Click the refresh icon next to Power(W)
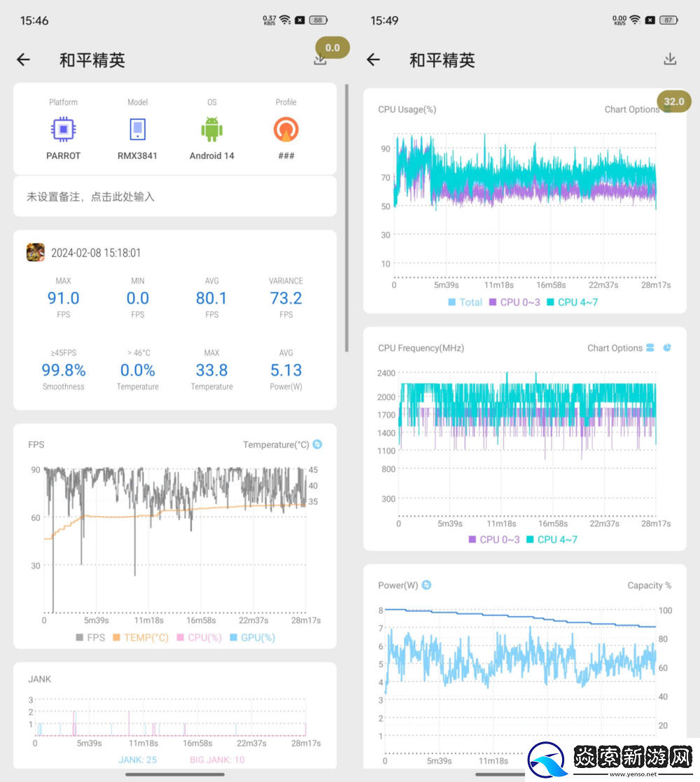This screenshot has width=700, height=782. click(427, 585)
